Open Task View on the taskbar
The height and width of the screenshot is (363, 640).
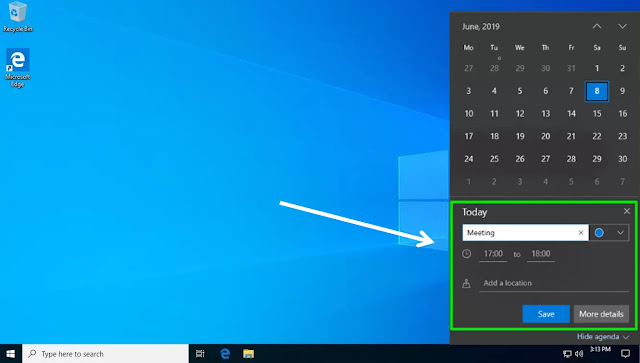coord(200,354)
